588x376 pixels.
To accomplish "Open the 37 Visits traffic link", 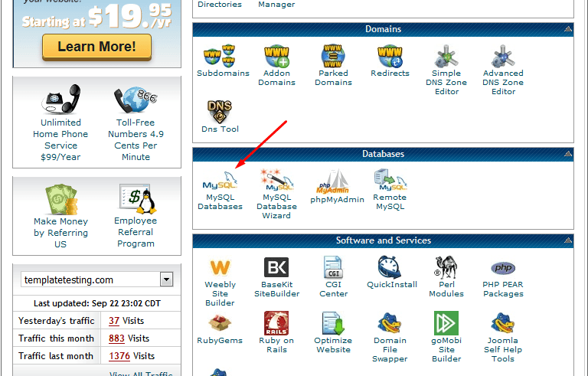I will [x=114, y=321].
